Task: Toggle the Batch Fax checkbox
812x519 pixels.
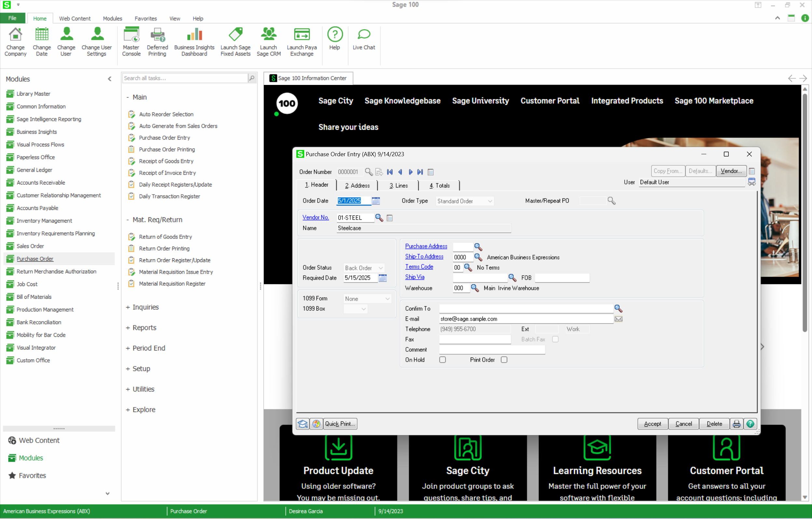Action: tap(556, 339)
